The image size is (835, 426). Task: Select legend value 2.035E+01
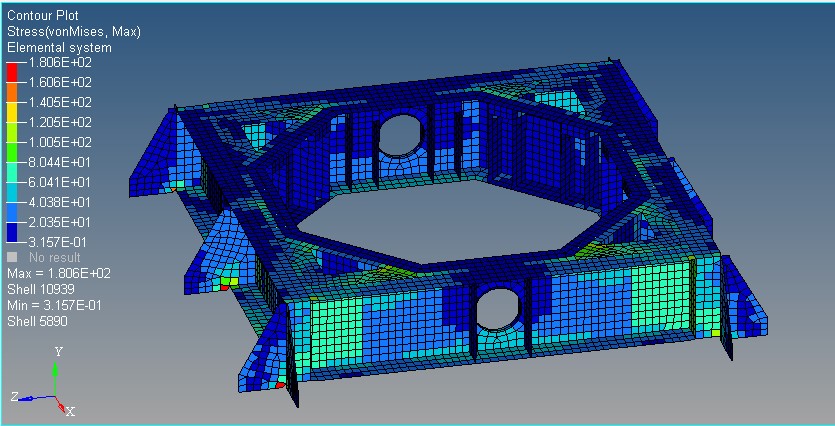coord(59,222)
